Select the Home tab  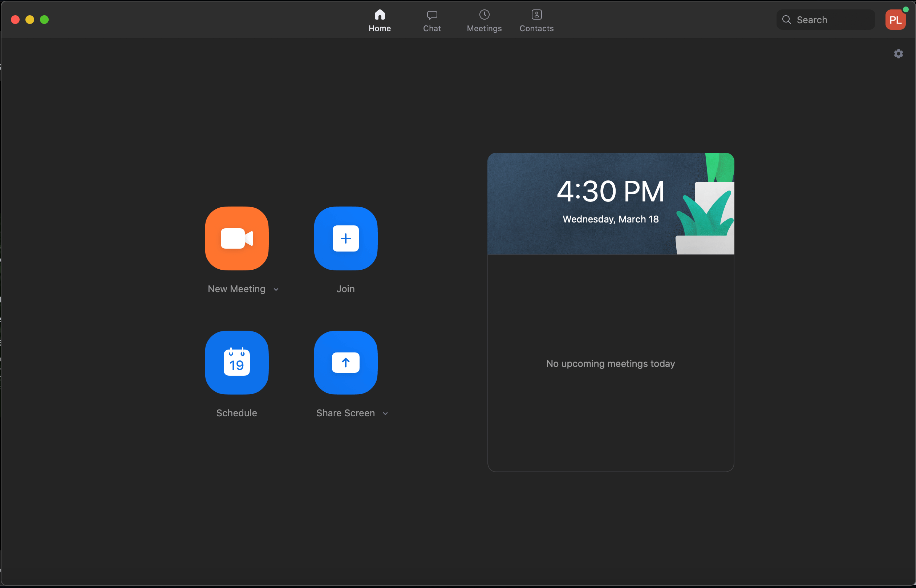tap(379, 21)
